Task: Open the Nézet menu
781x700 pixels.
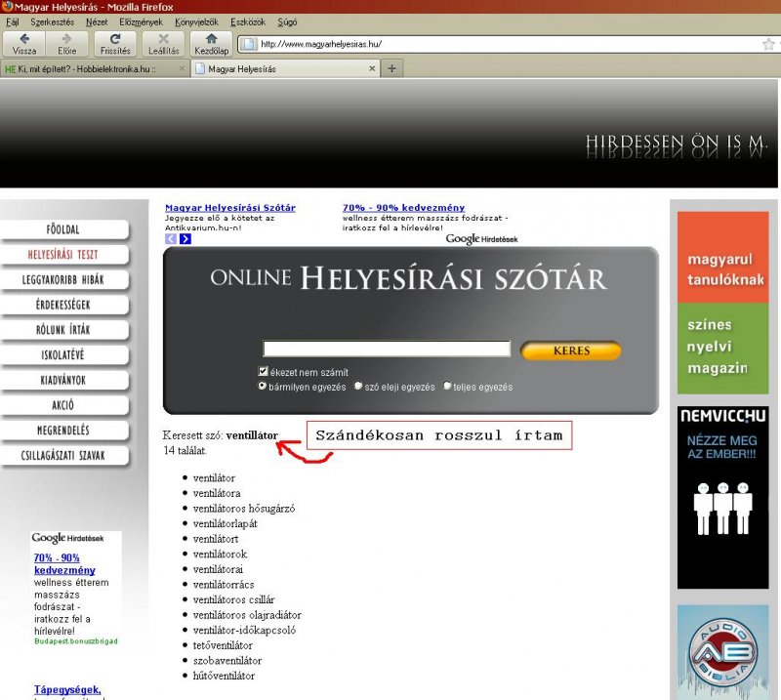Action: (x=97, y=21)
